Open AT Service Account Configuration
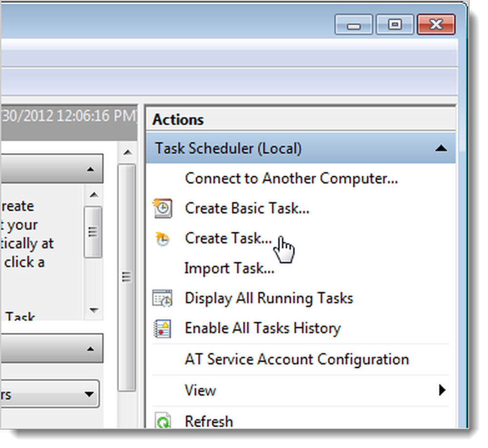This screenshot has width=488, height=448. tap(297, 359)
